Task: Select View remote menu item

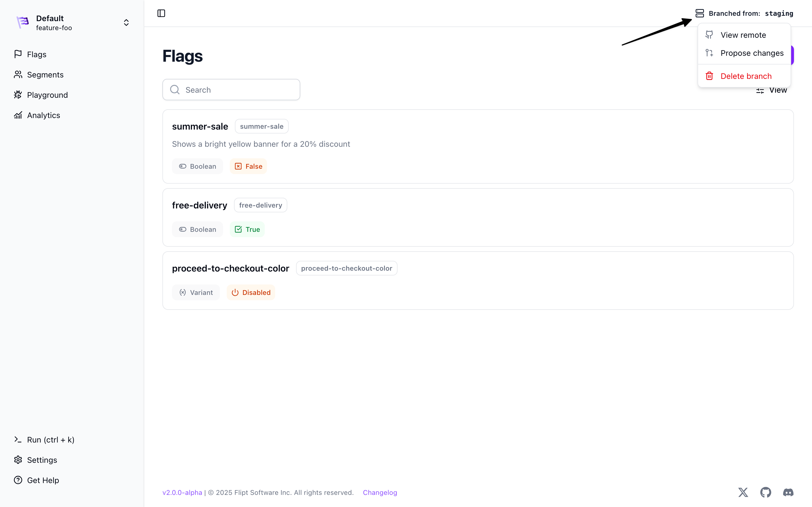Action: click(x=743, y=35)
